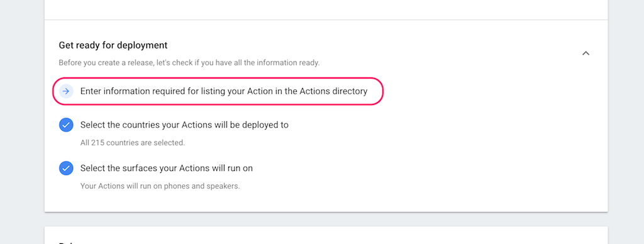Click the All 215 countries are selected text
644x244 pixels.
[x=133, y=143]
